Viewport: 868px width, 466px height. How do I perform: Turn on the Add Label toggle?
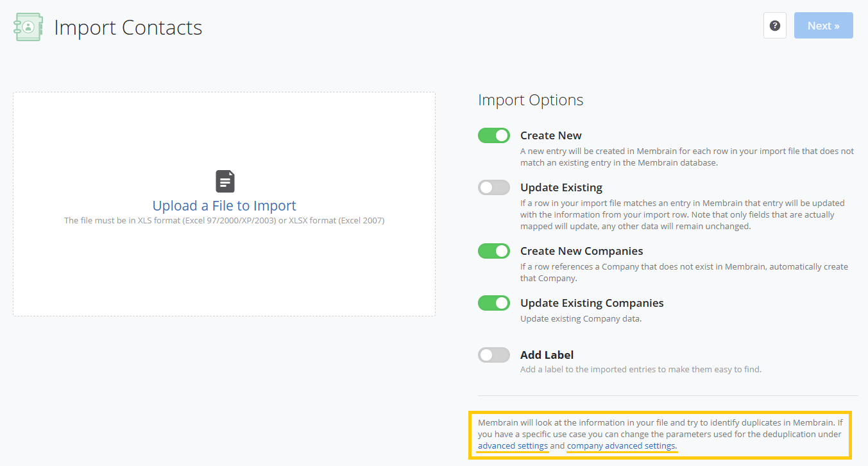pyautogui.click(x=493, y=354)
